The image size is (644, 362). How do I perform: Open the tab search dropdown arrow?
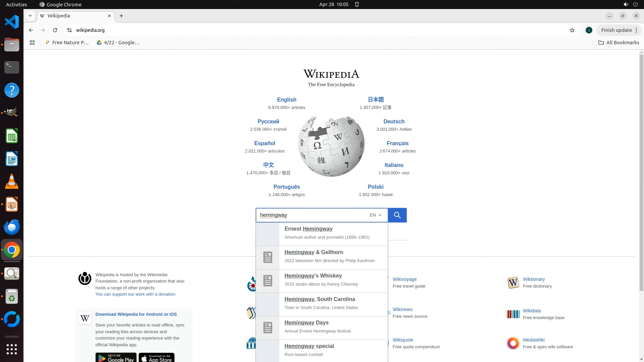(x=30, y=16)
